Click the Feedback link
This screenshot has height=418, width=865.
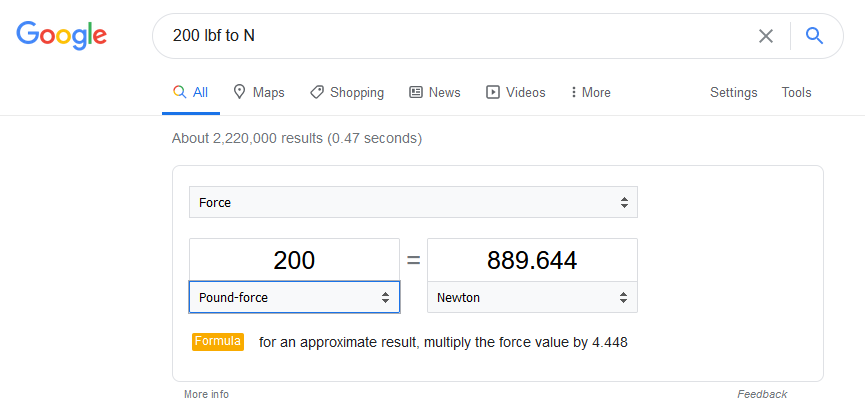tap(762, 394)
